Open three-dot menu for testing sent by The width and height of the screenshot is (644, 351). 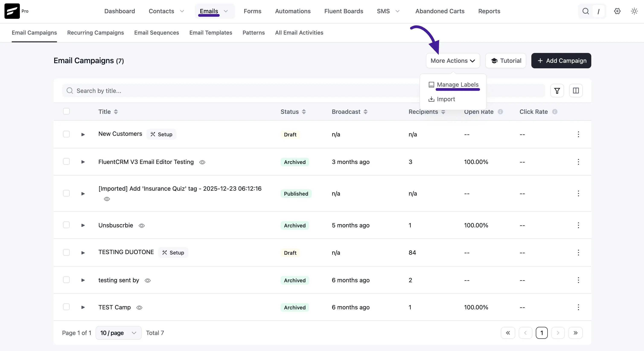[x=578, y=280]
